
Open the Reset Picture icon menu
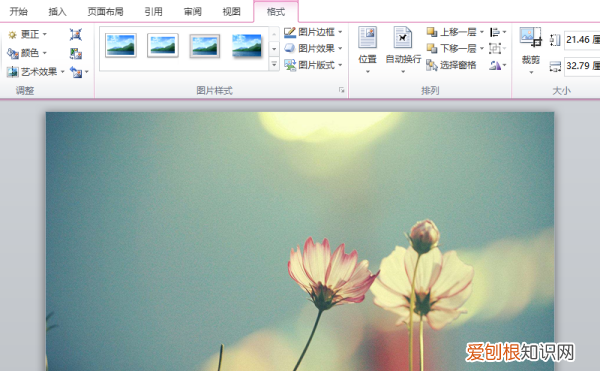(79, 72)
